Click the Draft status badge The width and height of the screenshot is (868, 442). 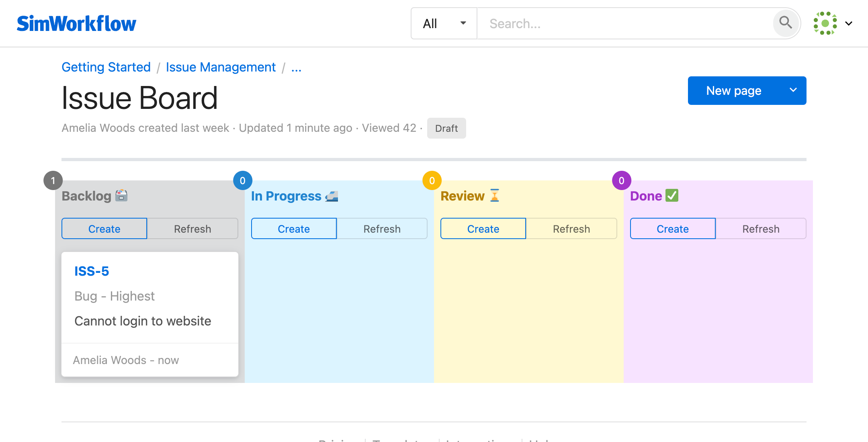[446, 128]
